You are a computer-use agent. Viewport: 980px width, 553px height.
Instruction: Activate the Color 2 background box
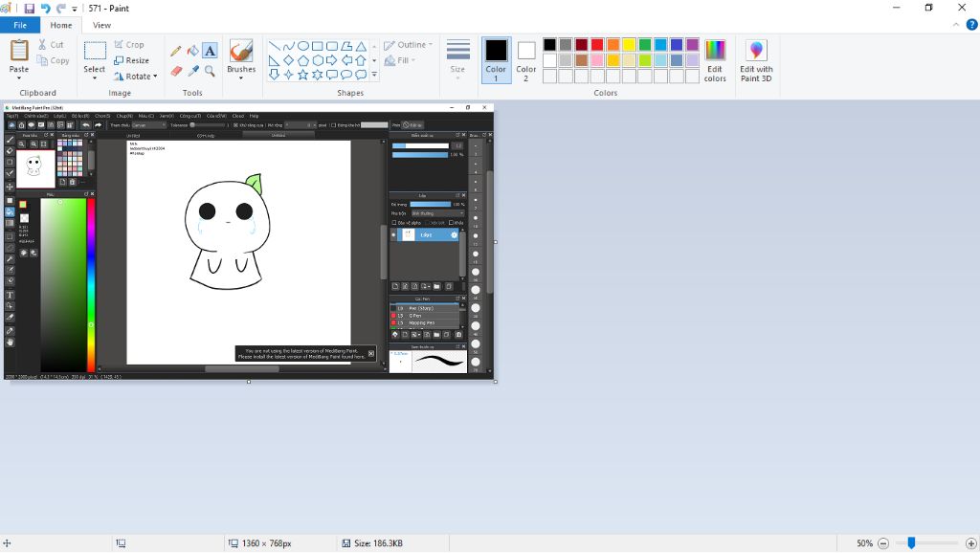[x=526, y=60]
